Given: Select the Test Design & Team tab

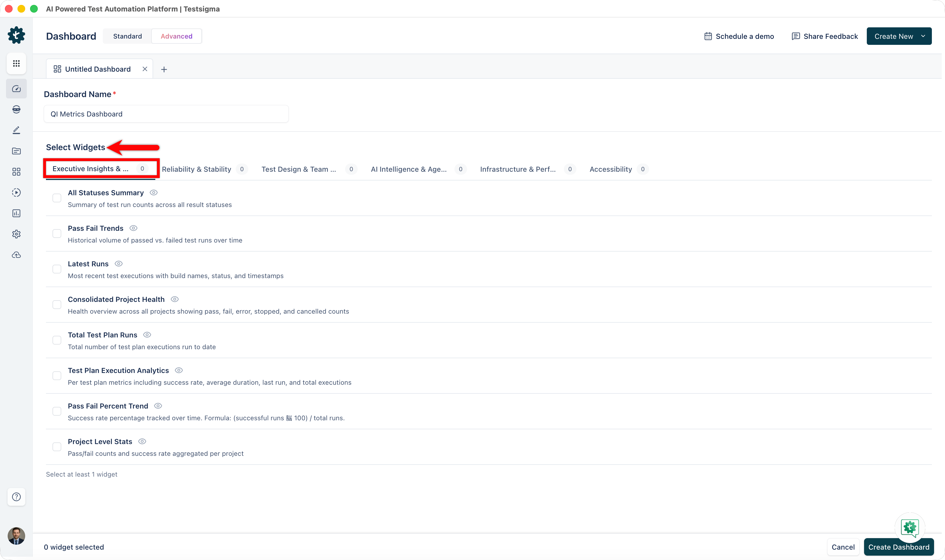Looking at the screenshot, I should pyautogui.click(x=309, y=169).
